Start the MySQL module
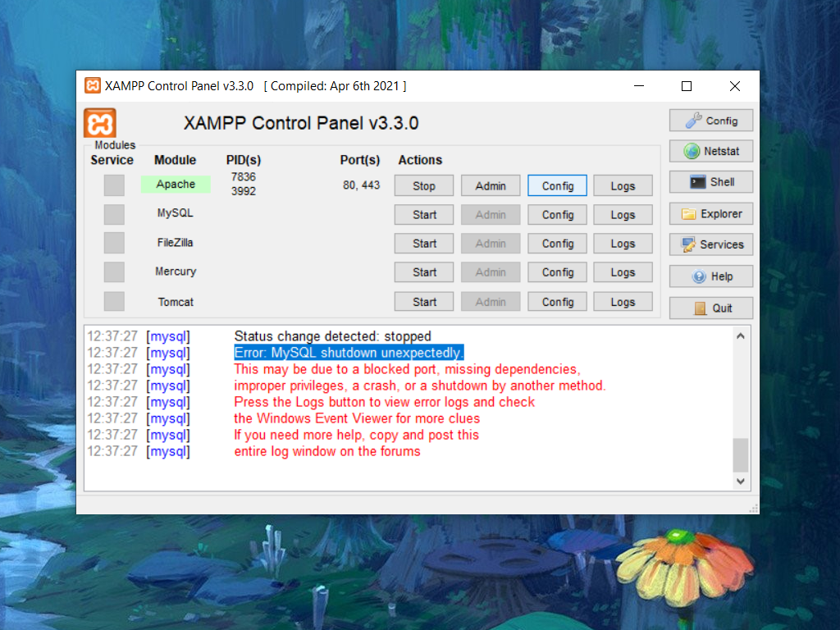 424,215
